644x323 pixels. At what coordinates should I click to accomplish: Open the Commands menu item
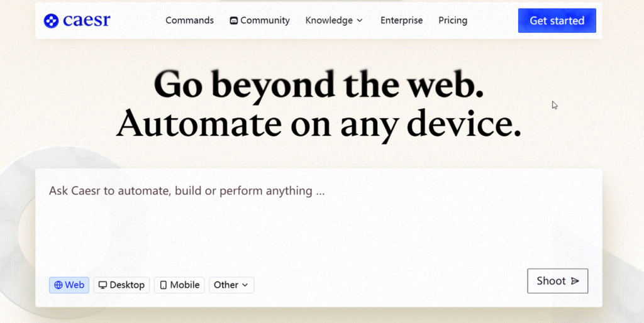click(189, 21)
